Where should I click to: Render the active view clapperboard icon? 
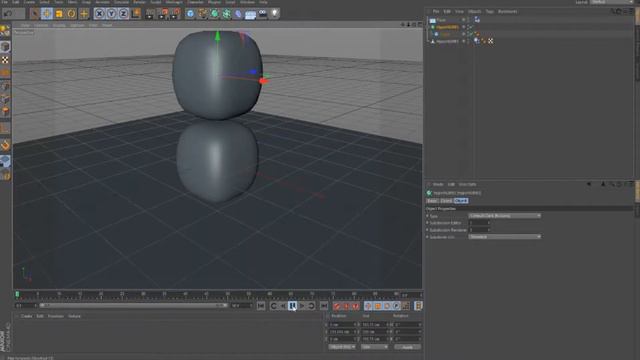click(150, 14)
